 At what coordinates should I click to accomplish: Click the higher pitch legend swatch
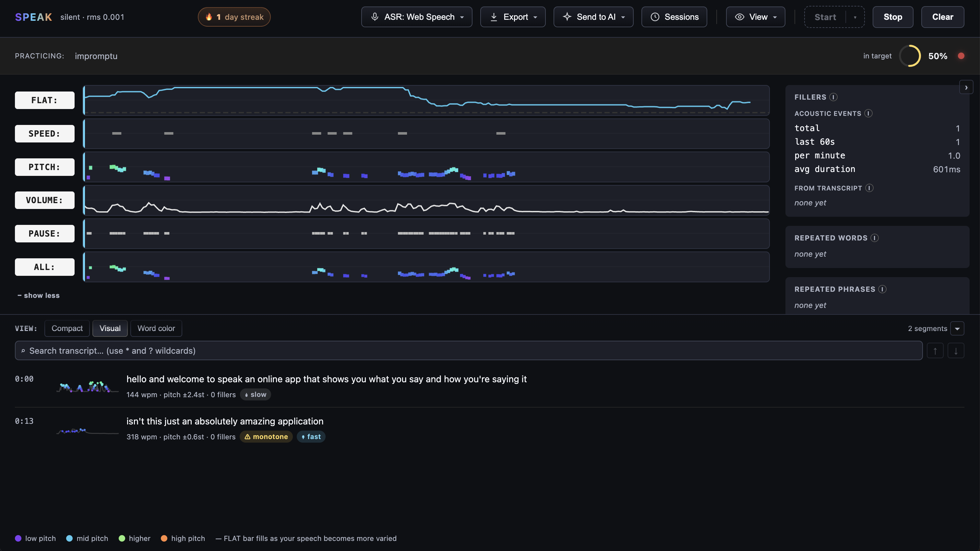(x=122, y=538)
